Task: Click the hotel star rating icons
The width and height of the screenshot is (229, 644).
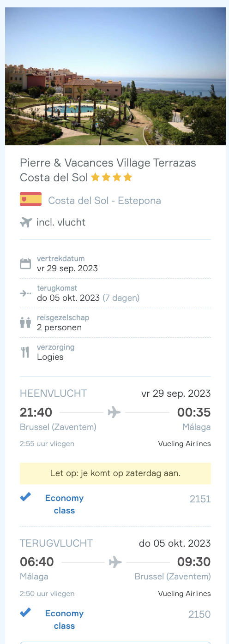Action: [112, 177]
